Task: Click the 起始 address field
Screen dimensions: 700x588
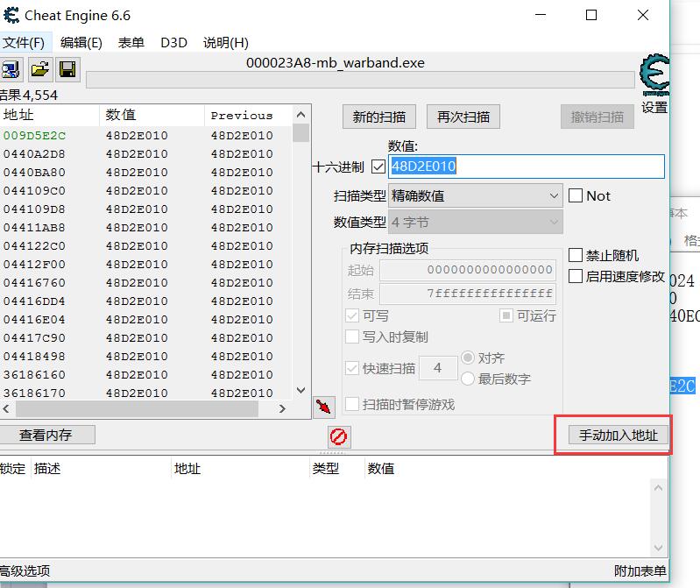Action: coord(468,270)
